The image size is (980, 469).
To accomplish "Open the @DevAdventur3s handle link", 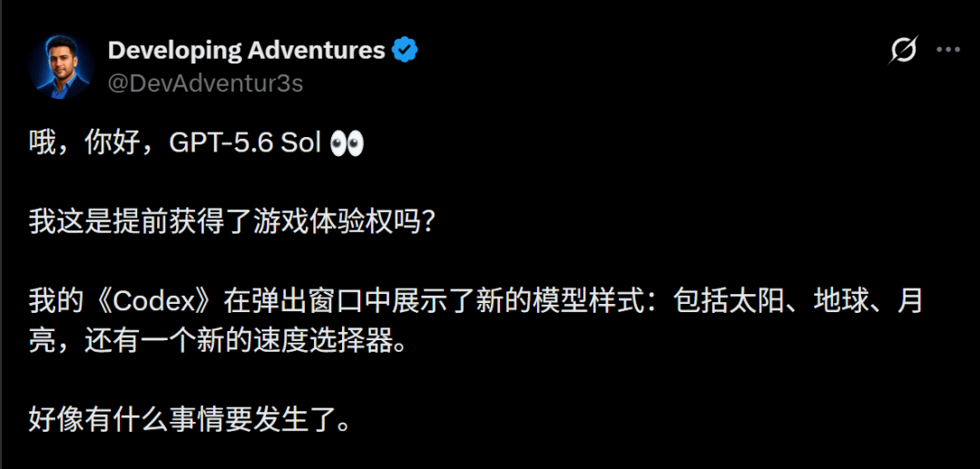I will coord(206,83).
